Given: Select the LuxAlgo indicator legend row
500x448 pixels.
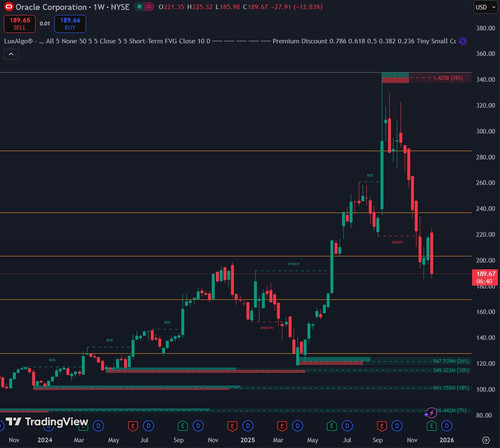Looking at the screenshot, I should coord(230,41).
